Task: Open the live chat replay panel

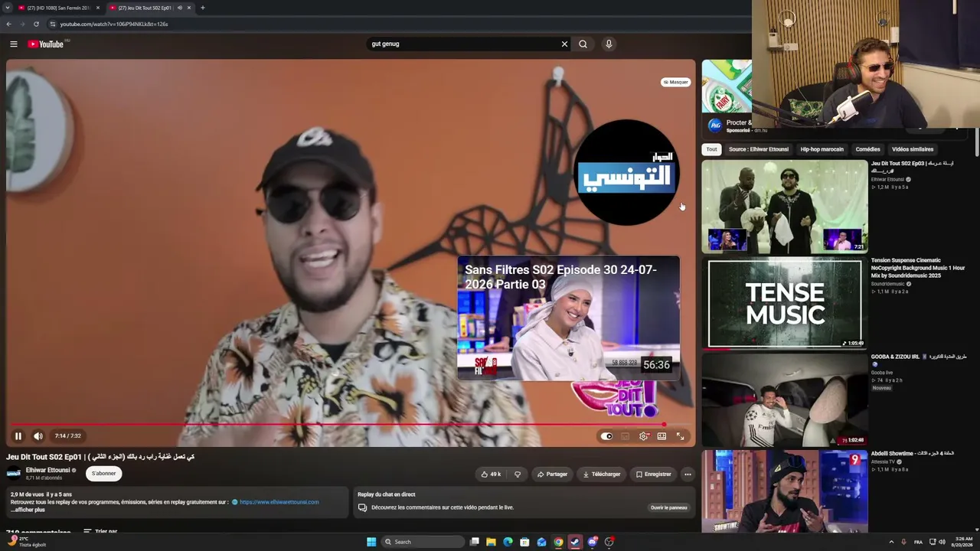Action: 668,507
